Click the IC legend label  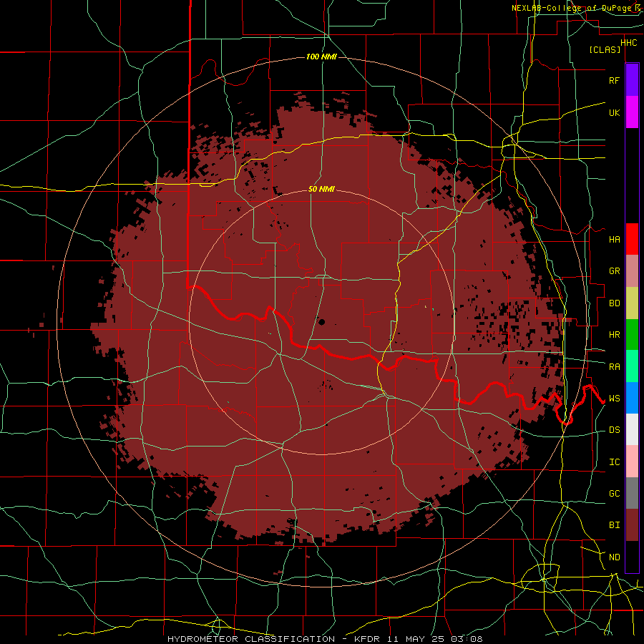tap(614, 462)
